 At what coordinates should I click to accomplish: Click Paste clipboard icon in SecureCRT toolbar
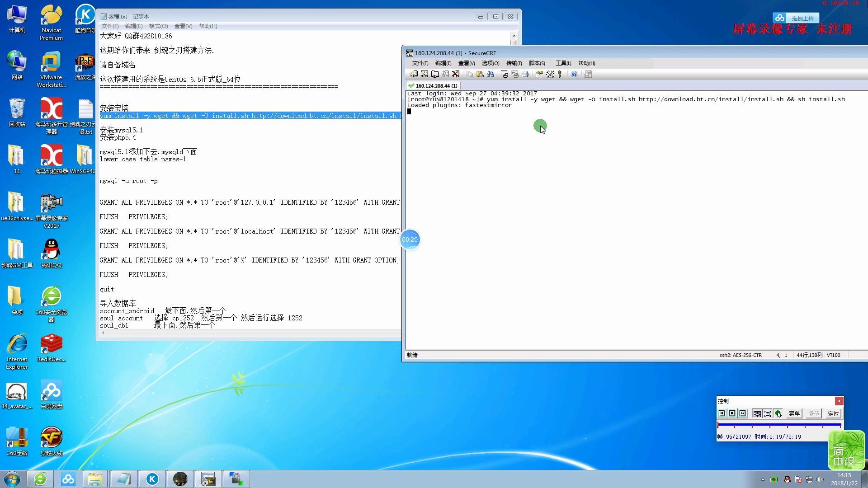coord(480,74)
